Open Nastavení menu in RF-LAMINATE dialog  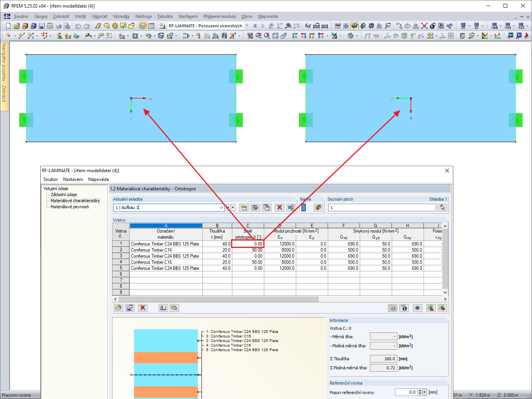pyautogui.click(x=73, y=179)
